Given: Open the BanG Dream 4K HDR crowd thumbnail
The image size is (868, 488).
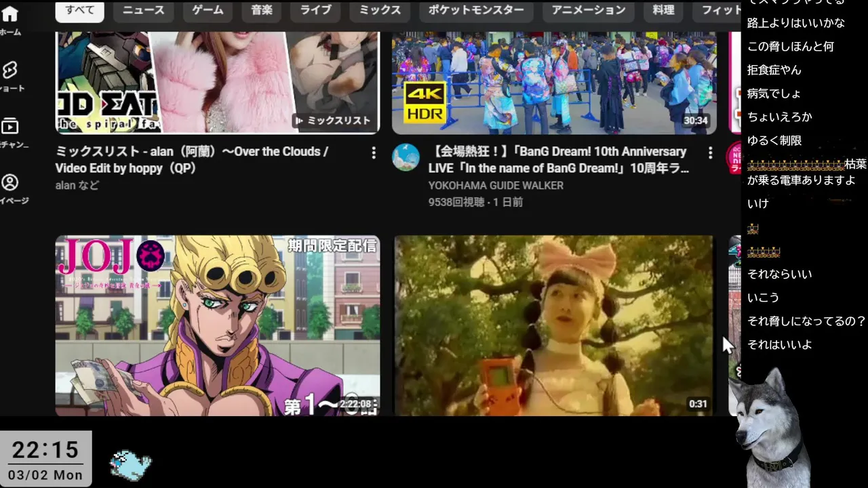Looking at the screenshot, I should click(x=554, y=83).
